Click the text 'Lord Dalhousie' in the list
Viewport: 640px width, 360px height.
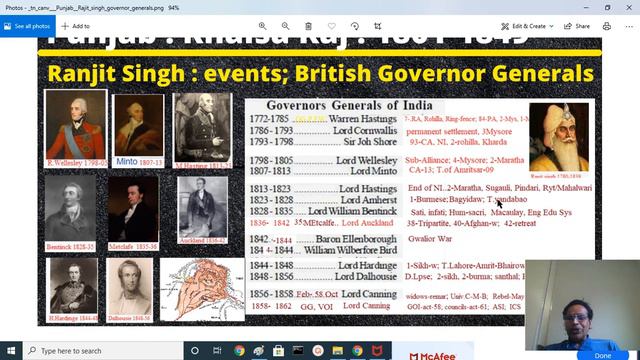point(366,276)
